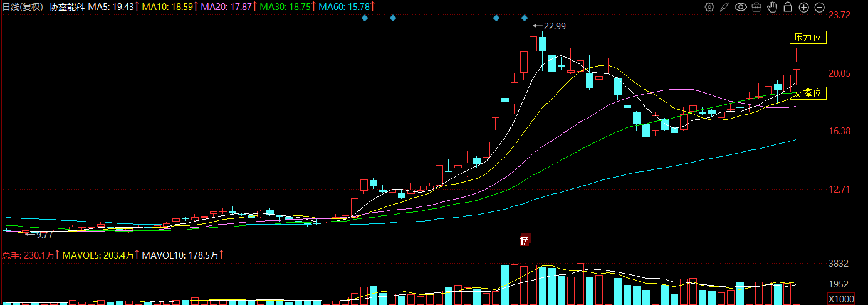Select the 协鑫能科 stock name
This screenshot has width=868, height=305.
coord(67,7)
